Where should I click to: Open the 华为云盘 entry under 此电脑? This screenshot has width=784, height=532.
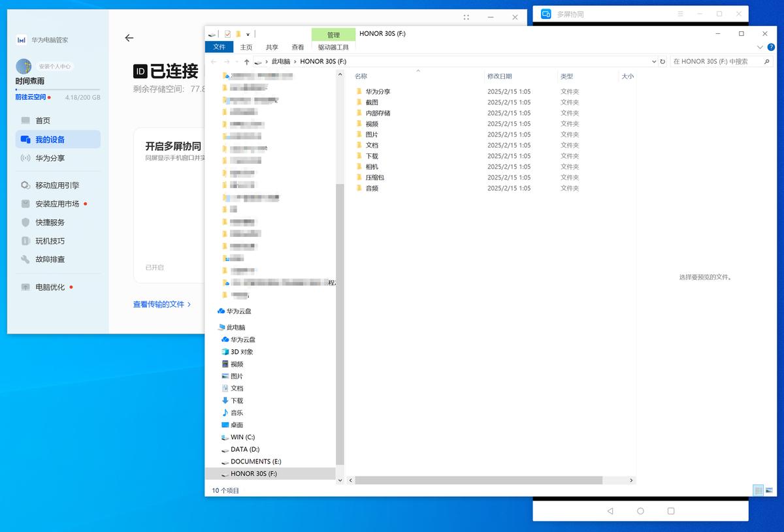click(x=242, y=339)
